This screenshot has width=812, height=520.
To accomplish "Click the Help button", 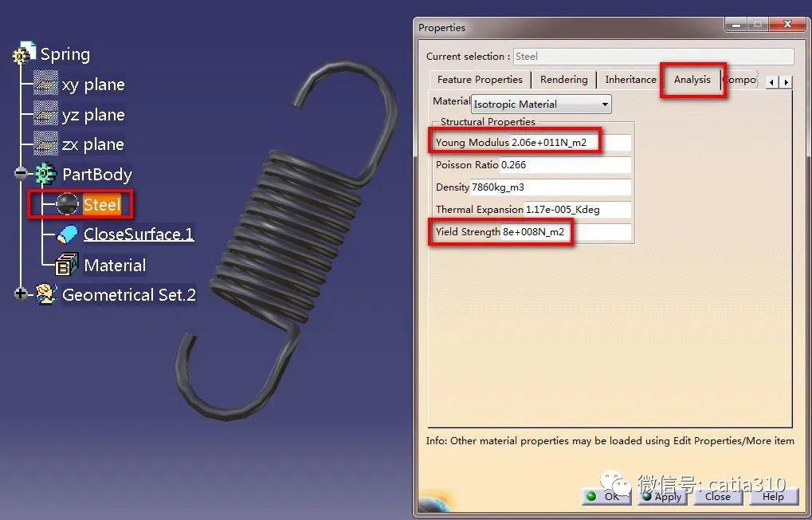I will [773, 496].
